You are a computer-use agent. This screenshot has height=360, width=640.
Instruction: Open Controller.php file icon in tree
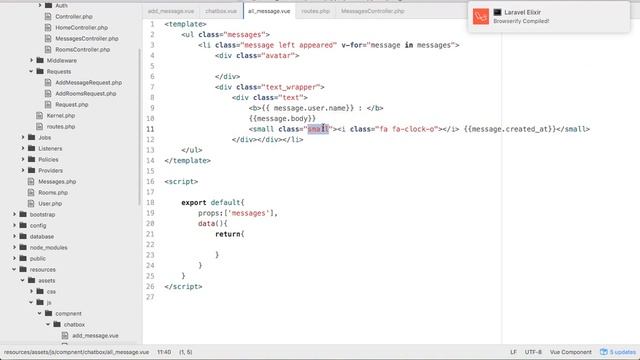point(48,16)
